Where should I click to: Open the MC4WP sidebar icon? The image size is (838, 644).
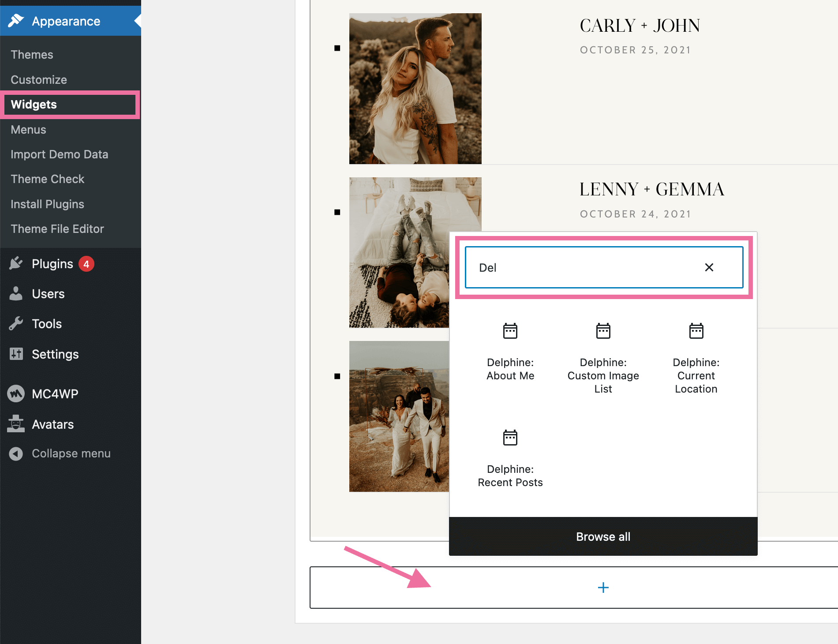16,394
